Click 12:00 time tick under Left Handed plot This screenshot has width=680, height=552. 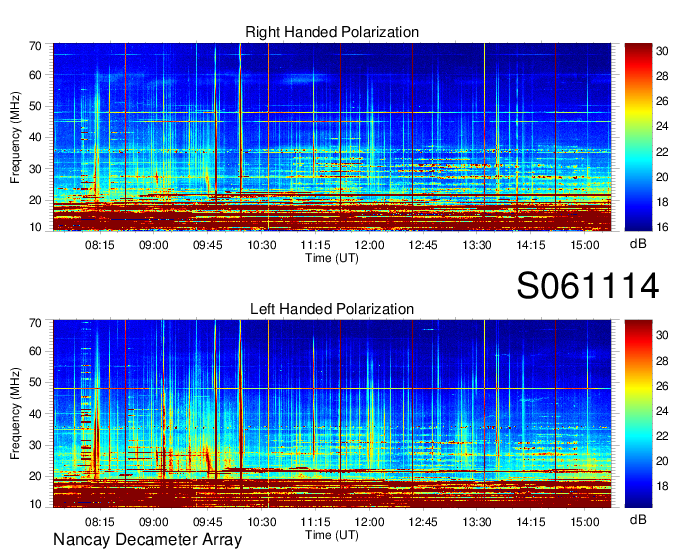click(x=369, y=522)
